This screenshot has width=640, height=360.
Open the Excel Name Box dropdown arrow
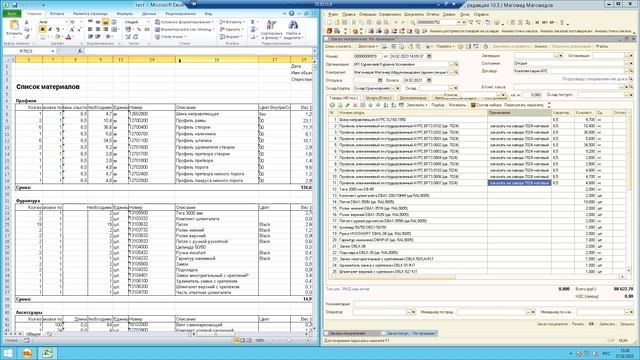click(53, 51)
